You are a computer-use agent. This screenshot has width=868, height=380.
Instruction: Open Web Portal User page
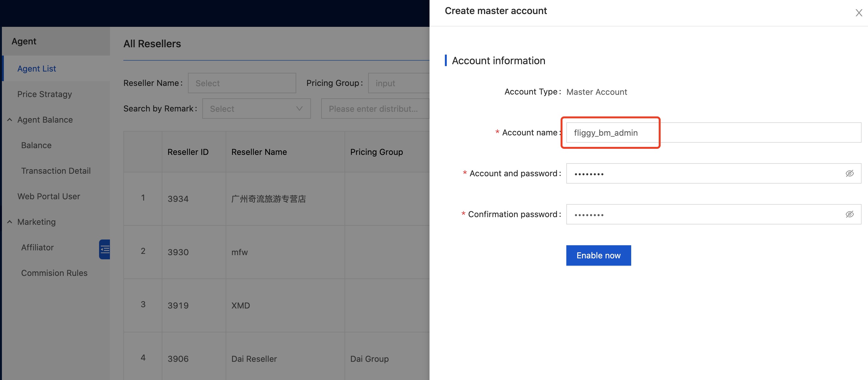click(x=49, y=197)
